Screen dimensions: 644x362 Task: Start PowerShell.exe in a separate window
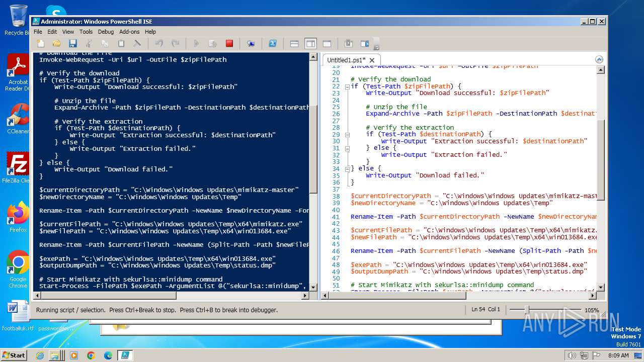tap(272, 44)
